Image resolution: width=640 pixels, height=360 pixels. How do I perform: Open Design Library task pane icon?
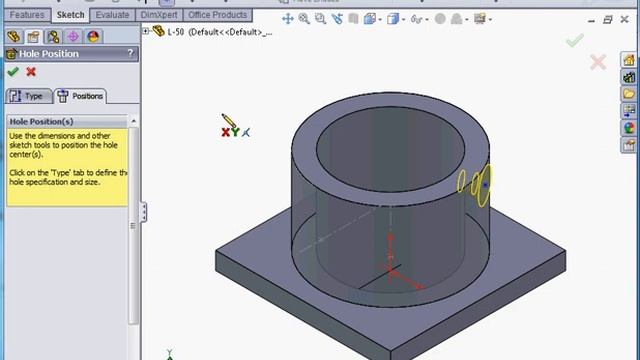pos(629,77)
